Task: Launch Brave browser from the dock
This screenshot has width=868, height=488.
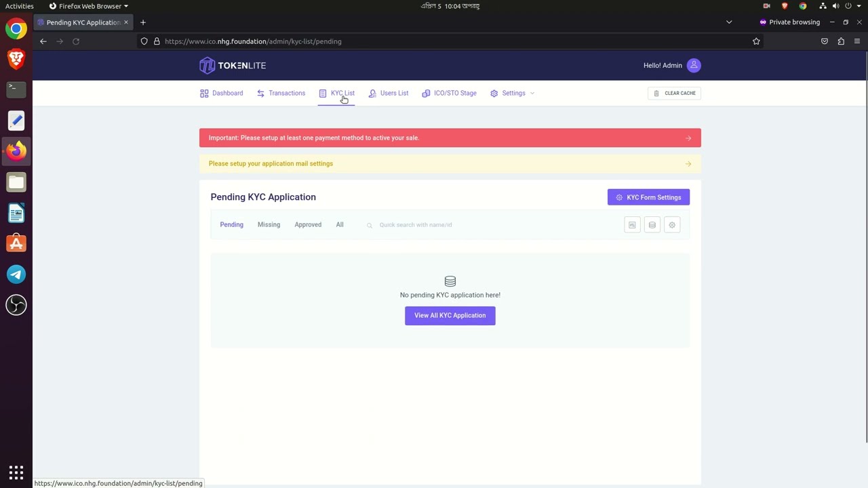Action: tap(16, 59)
